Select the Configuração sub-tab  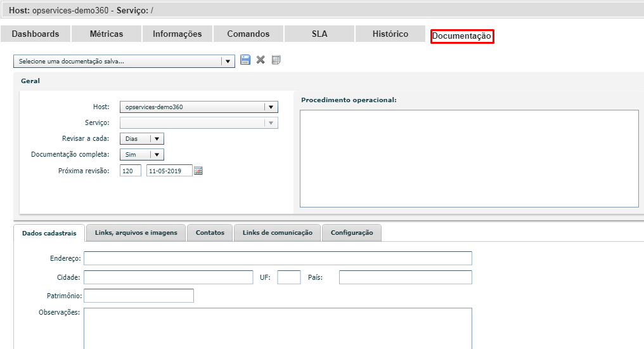[352, 233]
